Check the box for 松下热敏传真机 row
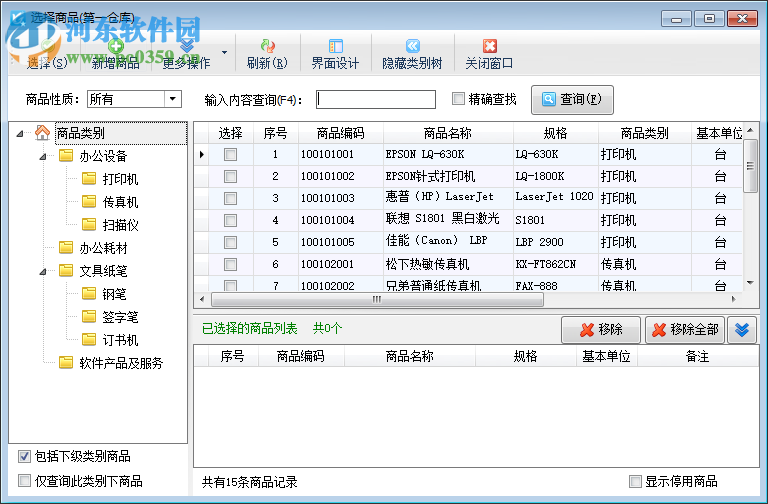The width and height of the screenshot is (768, 504). [230, 264]
